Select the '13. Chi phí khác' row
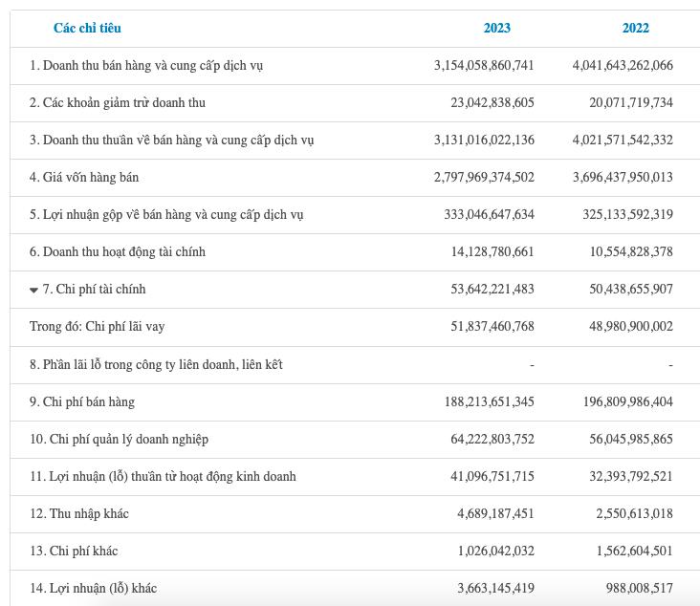 pyautogui.click(x=74, y=551)
